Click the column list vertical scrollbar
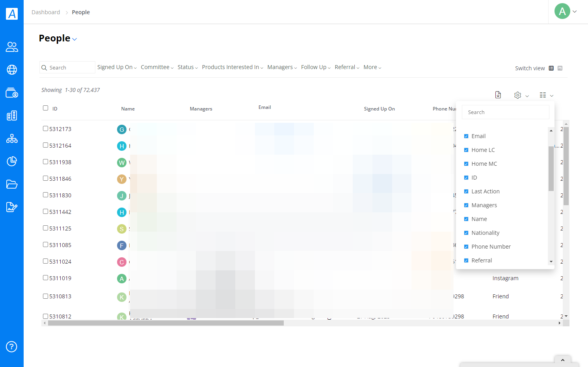 coord(551,169)
